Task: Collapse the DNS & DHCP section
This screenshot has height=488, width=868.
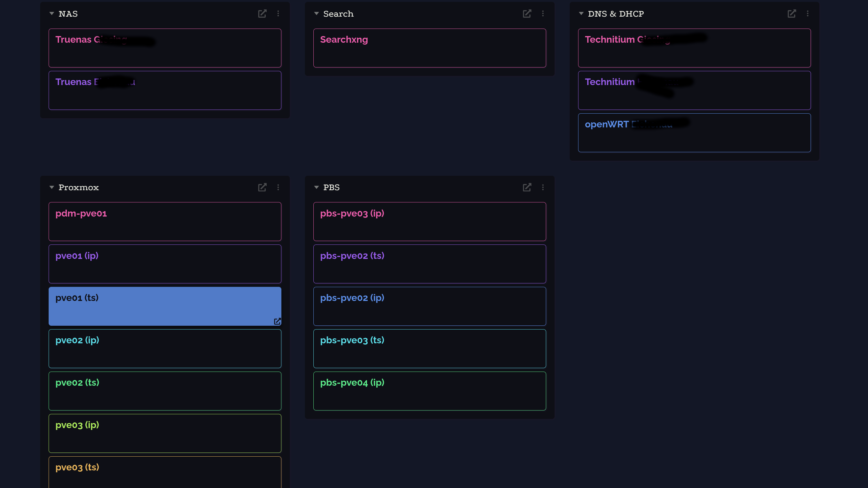Action: (x=581, y=13)
